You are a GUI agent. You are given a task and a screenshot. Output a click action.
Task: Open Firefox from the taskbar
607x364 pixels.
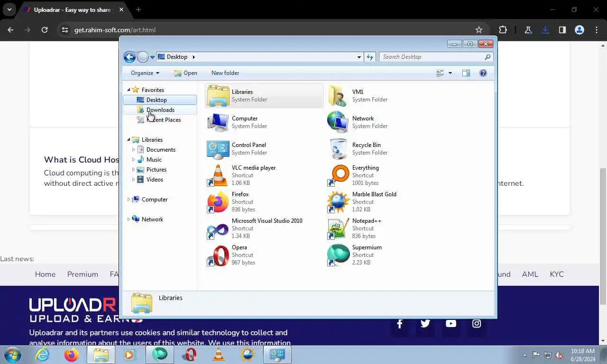point(72,355)
